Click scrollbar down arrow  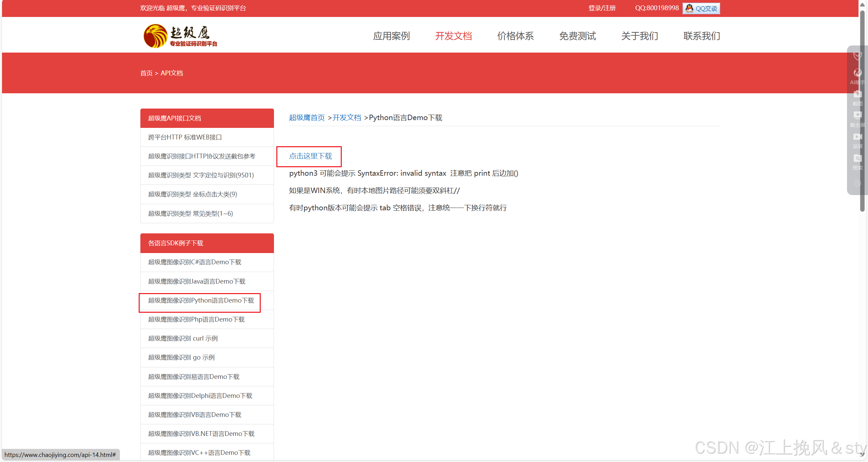tap(862, 455)
